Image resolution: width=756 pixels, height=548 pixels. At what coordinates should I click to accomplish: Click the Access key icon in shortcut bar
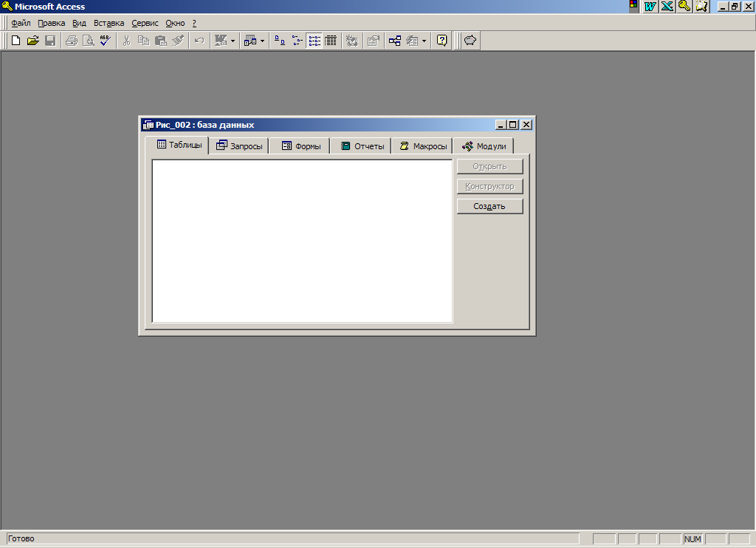[684, 6]
